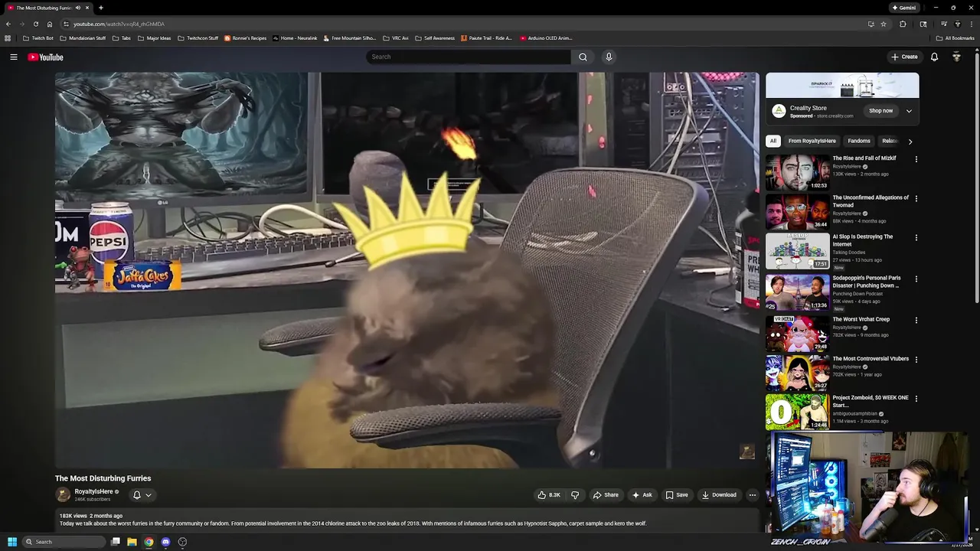Image resolution: width=980 pixels, height=551 pixels.
Task: Click the watermark channel icon on video
Action: tap(746, 452)
